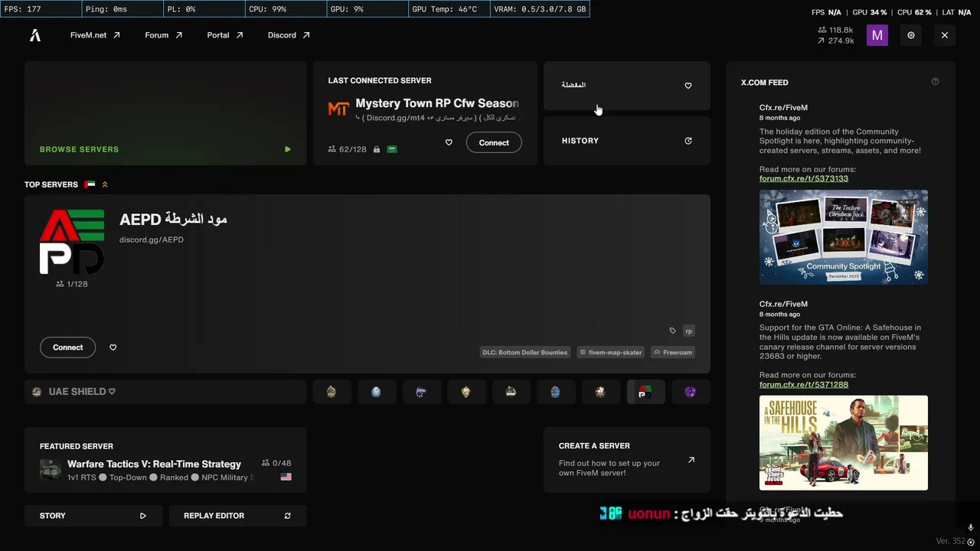This screenshot has height=551, width=980.
Task: Click the DLC: Bottom Dollar Bounties tag
Action: [525, 352]
